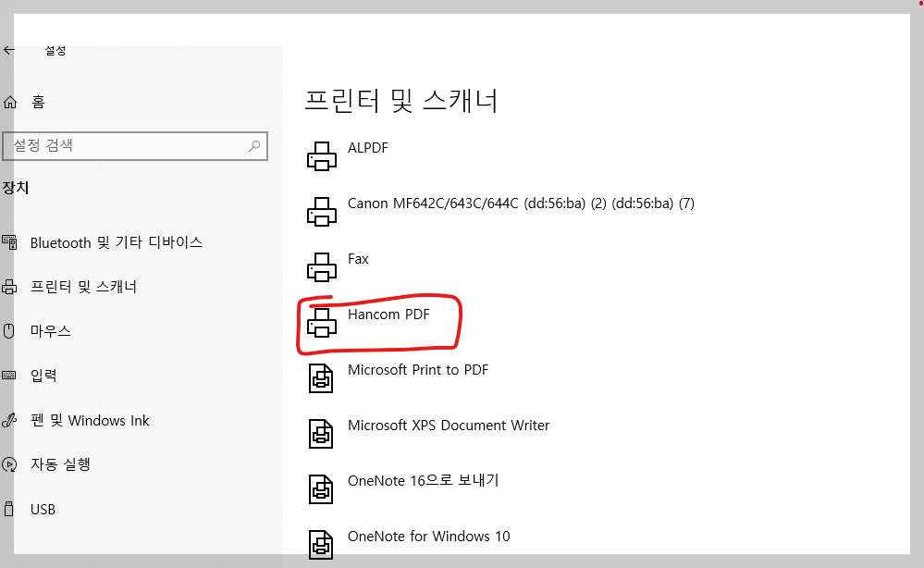Click the Bluetooth devices sidebar icon
Screen dimensions: 924x568
click(9, 242)
